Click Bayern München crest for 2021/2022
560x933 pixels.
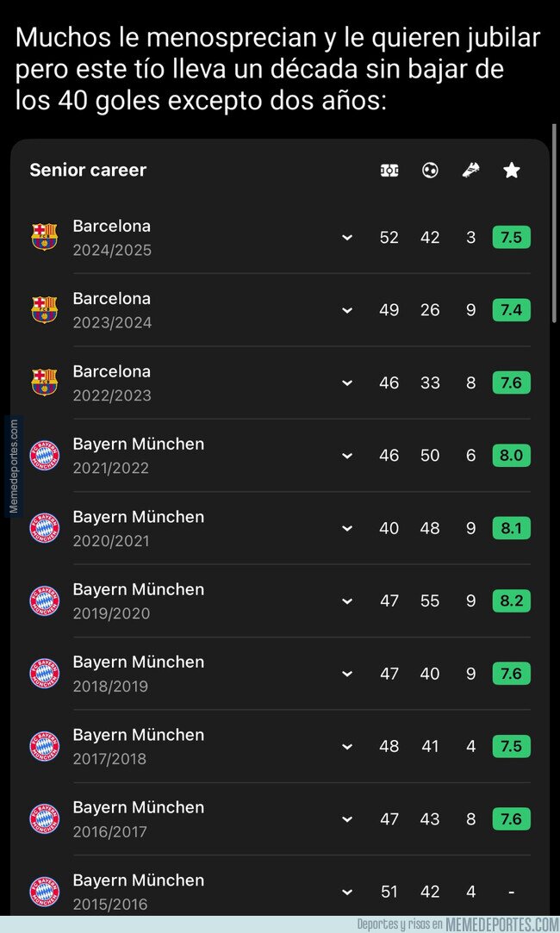coord(45,455)
